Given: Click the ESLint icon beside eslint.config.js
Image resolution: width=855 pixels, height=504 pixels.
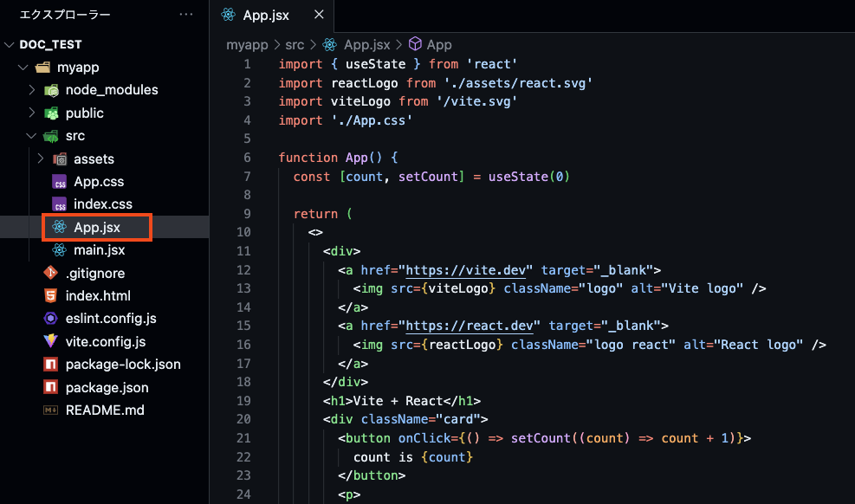Looking at the screenshot, I should [51, 319].
